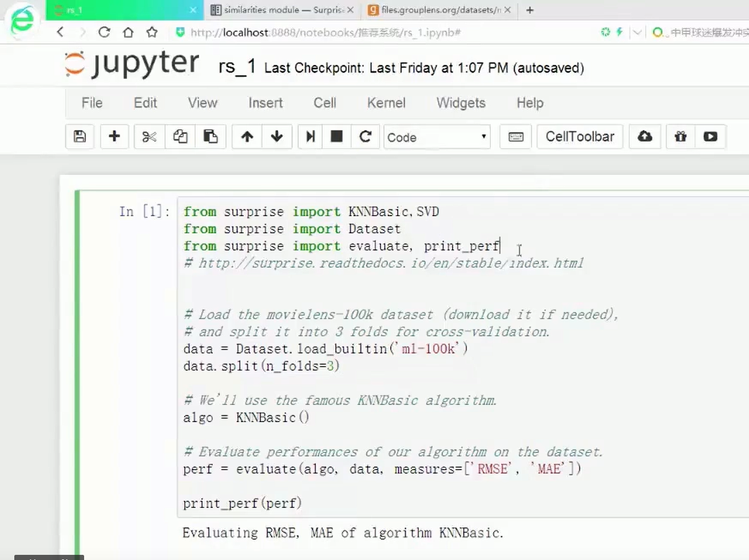Copy selected cells icon
This screenshot has width=749, height=560.
pyautogui.click(x=180, y=137)
